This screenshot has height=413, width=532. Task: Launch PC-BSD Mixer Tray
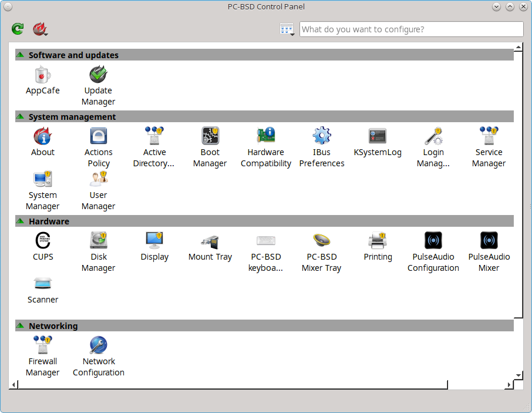point(322,252)
